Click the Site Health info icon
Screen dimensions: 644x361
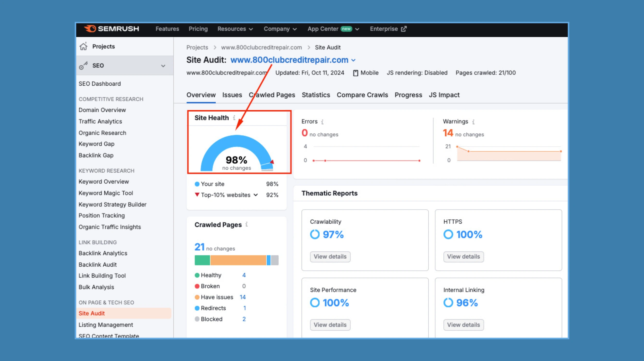pyautogui.click(x=234, y=118)
